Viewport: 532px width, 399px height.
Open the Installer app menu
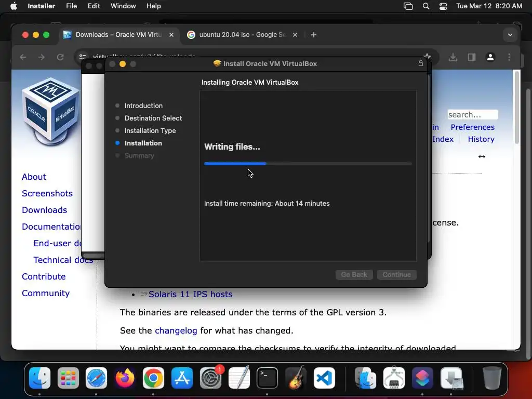[x=42, y=6]
